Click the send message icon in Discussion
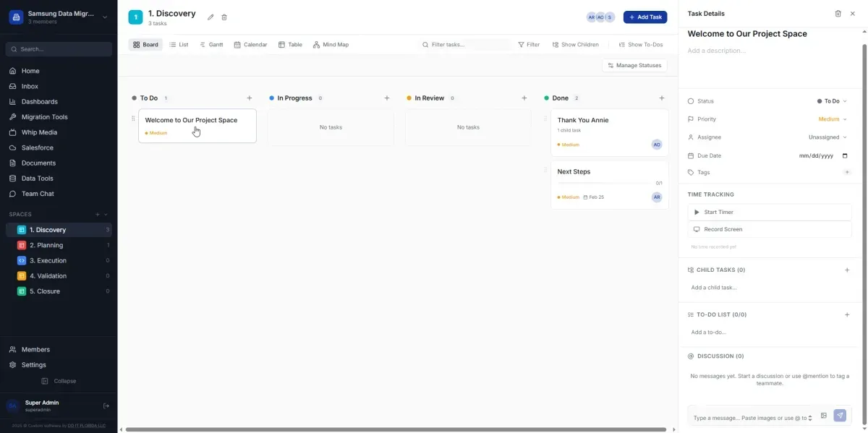This screenshot has height=433, width=868. point(839,416)
